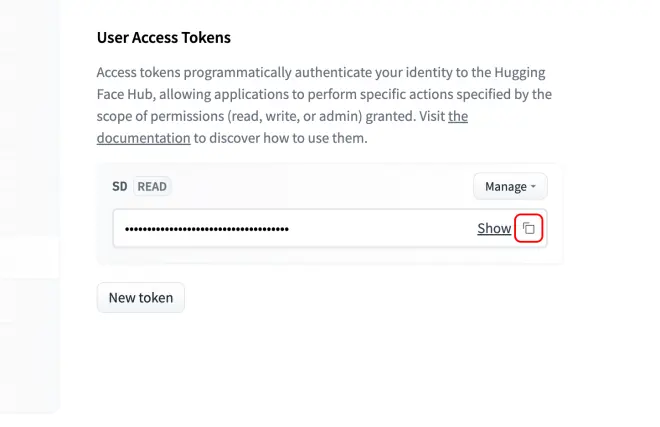Click the underlined word 'the' after Visit

[x=458, y=116]
